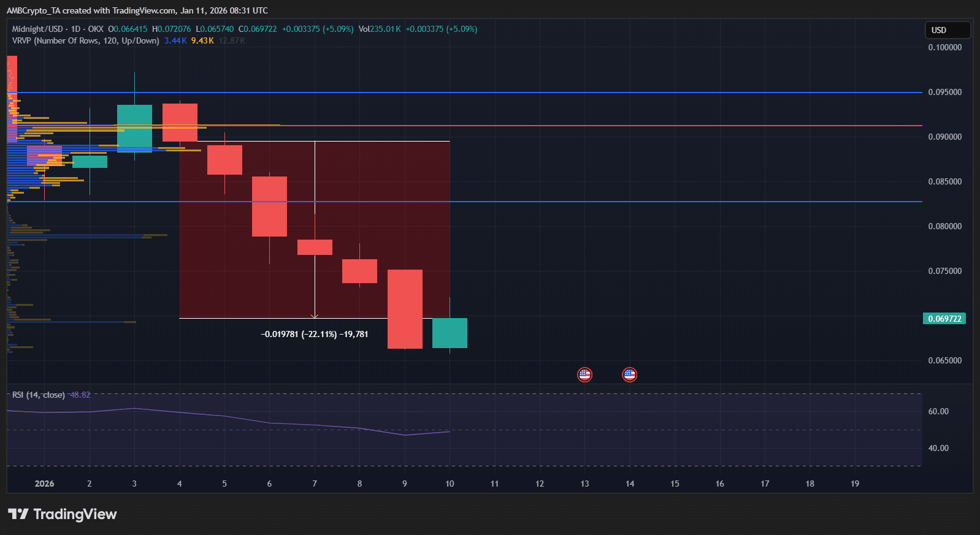Click the 60.00 level on the RSI scale
Screen dimensions: 980x535
click(938, 411)
